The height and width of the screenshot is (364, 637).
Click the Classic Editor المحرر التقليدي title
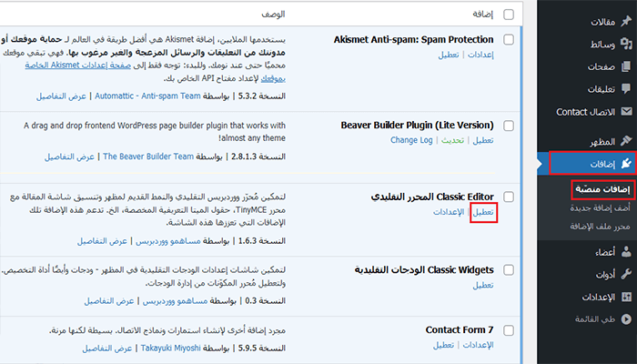click(x=432, y=197)
